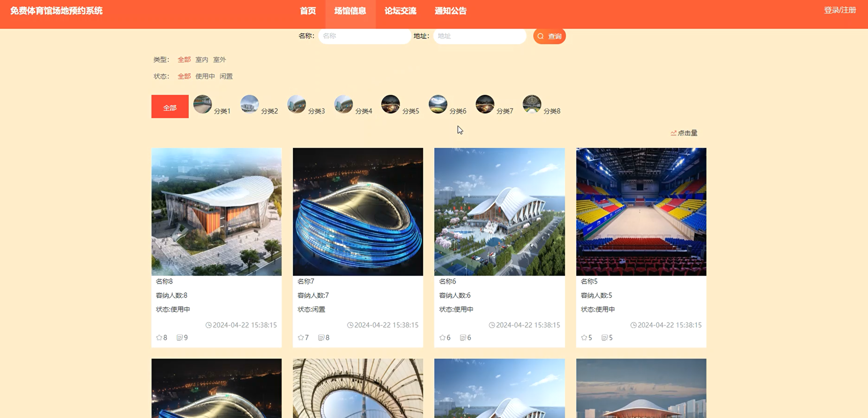Click the clock icon on 名称7 card

coord(350,325)
